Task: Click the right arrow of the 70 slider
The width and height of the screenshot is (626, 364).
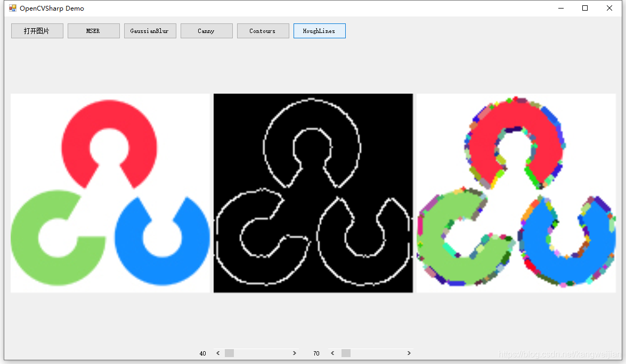Action: click(409, 353)
